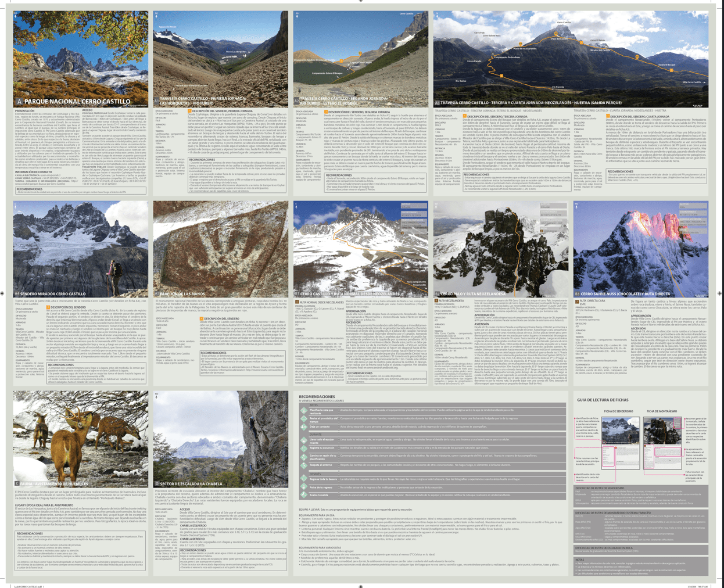Viewport: 724px width, 588px height.
Task: Click the "Dificultad de rutas de senderismo" header
Action: point(599,488)
